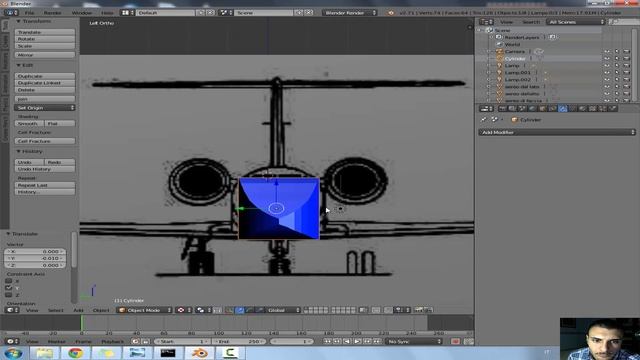Click the timeline play button

pyautogui.click(x=357, y=341)
